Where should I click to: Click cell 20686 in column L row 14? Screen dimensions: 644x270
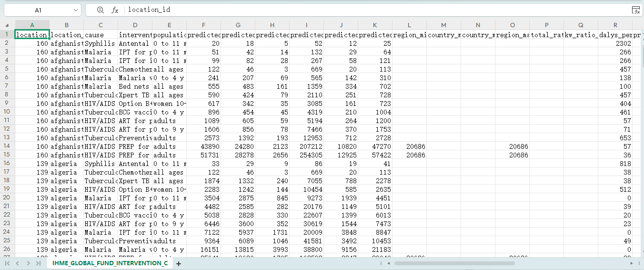[409, 146]
